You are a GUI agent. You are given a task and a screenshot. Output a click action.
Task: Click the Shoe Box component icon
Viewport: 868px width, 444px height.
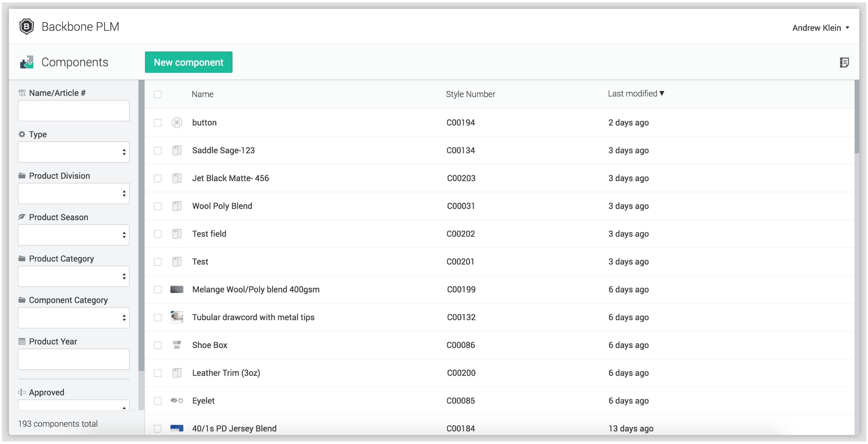coord(177,345)
